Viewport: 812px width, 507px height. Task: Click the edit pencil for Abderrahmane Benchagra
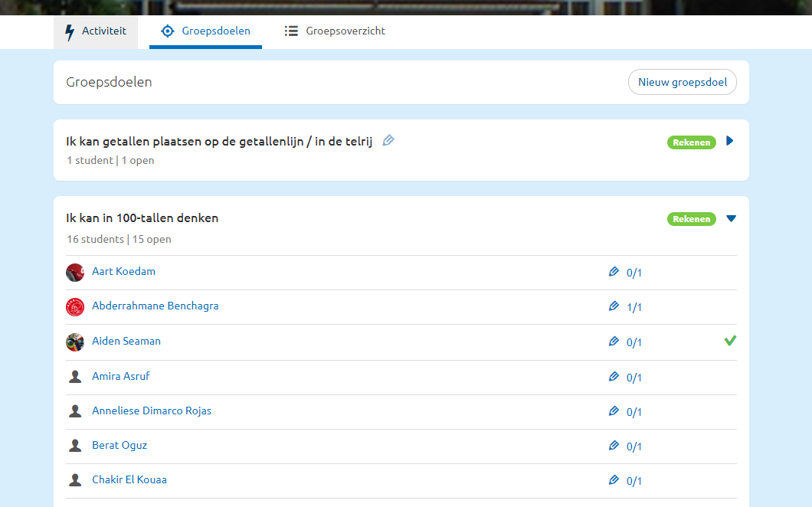[x=614, y=306]
